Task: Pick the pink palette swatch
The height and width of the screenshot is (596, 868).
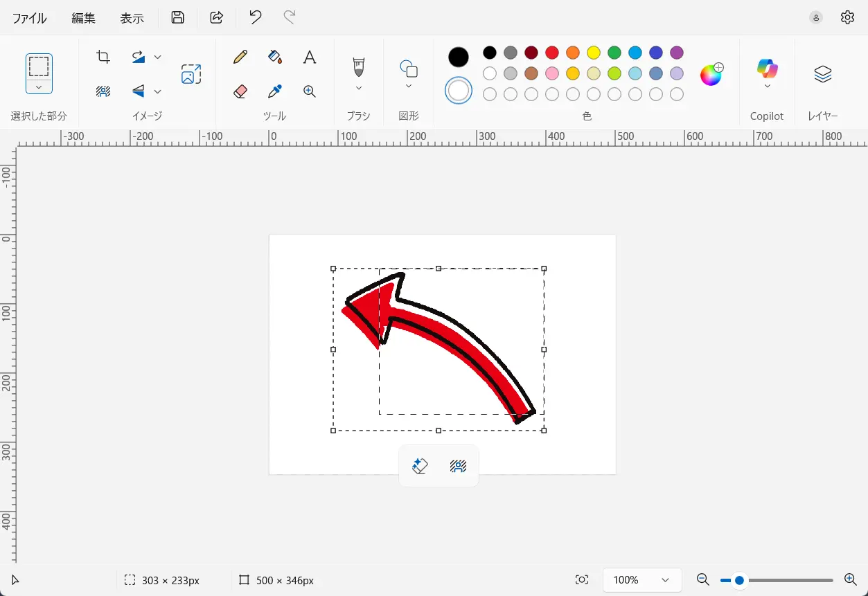Action: (552, 73)
